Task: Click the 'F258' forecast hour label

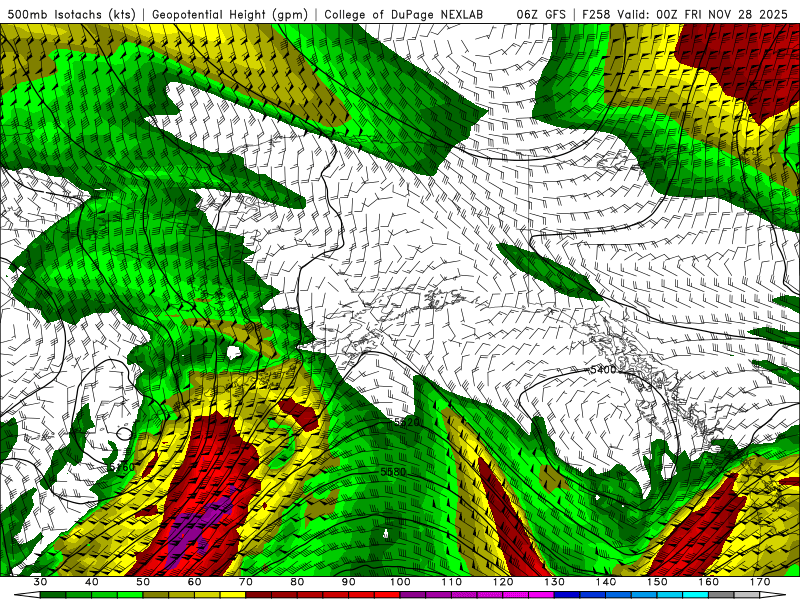Action: coord(596,15)
